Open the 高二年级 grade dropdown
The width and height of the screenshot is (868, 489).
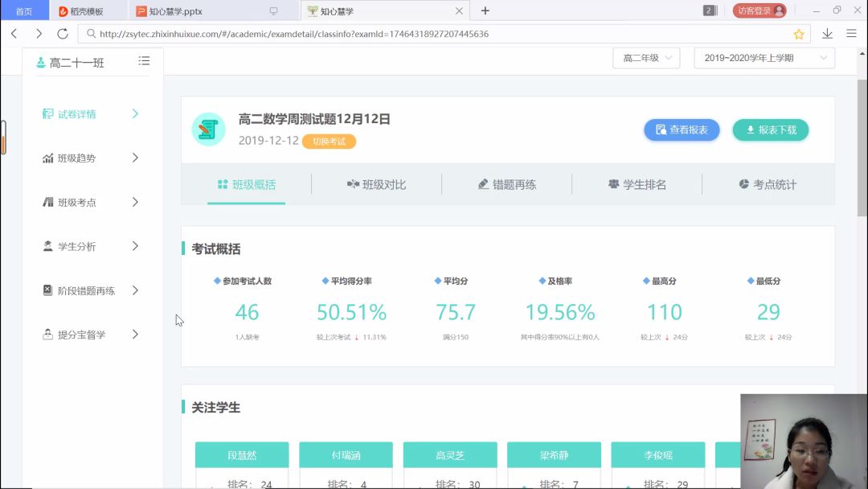(645, 58)
